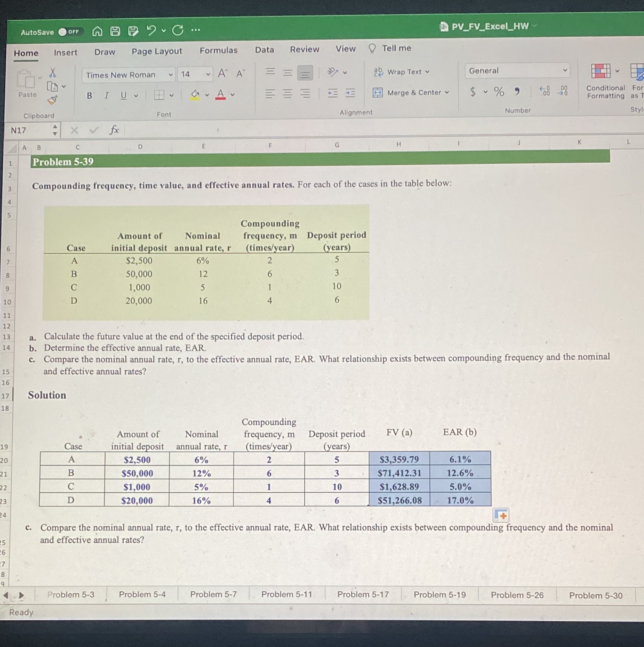This screenshot has height=647, width=644.
Task: Expand the fill color dropdown arrow
Action: (207, 95)
